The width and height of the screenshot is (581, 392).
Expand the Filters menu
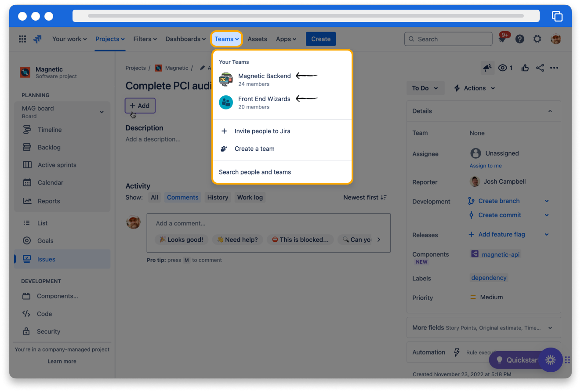coord(145,39)
